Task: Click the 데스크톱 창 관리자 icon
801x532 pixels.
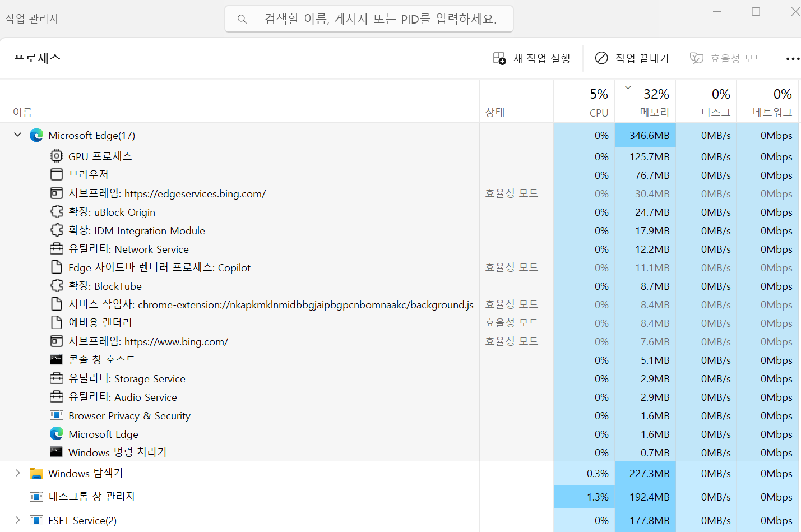Action: pos(36,497)
